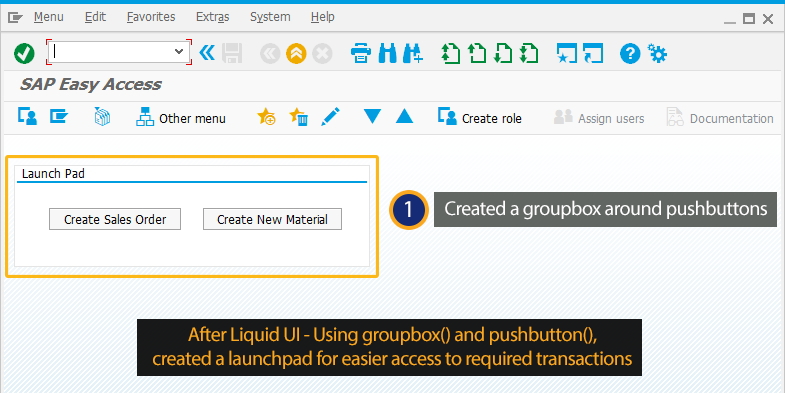Open the System menu
Viewport: 785px width, 393px height.
click(x=270, y=17)
